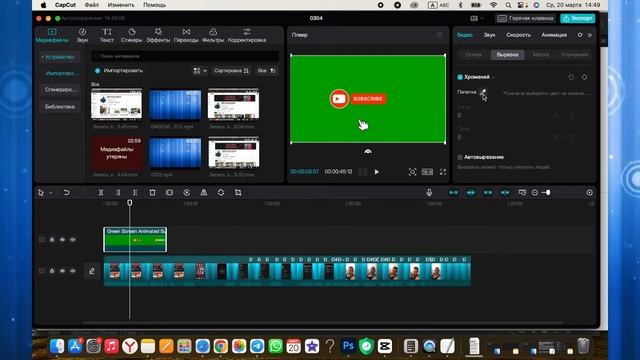
Task: Click the microphone record voiceover icon
Action: point(429,192)
